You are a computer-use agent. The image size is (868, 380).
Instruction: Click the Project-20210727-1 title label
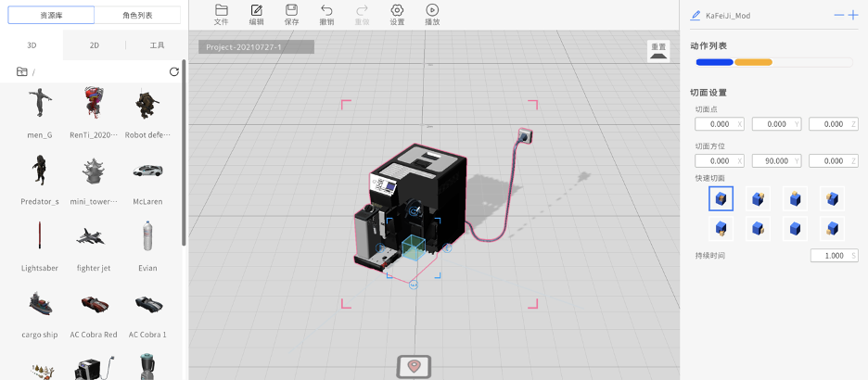[x=256, y=47]
